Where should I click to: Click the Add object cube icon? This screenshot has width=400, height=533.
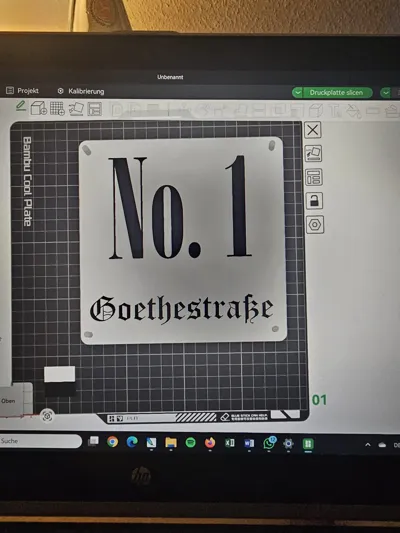point(39,108)
